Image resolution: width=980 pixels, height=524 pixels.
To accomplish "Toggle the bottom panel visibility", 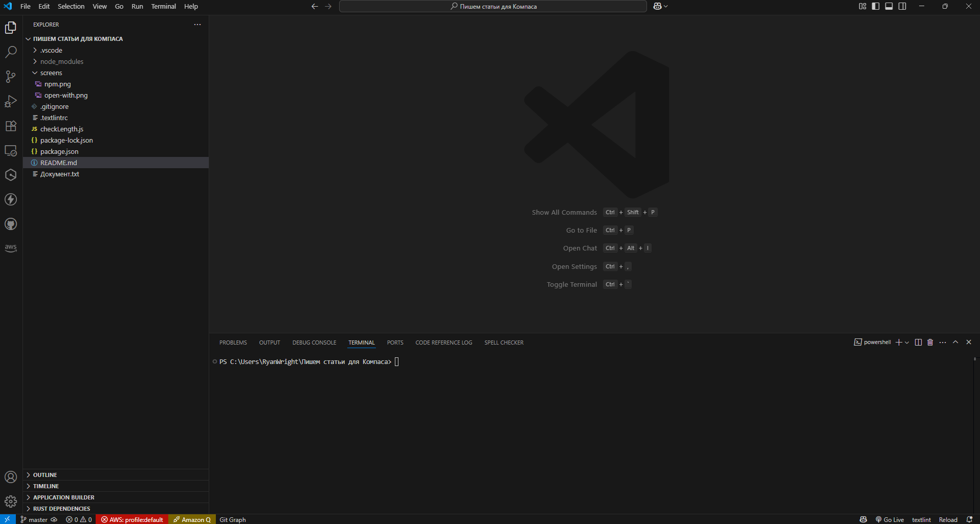I will pos(889,6).
